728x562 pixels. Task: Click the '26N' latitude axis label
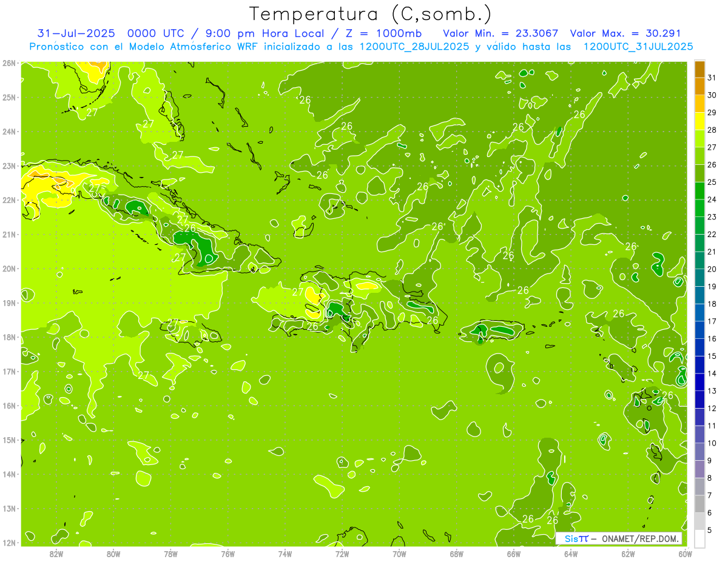[8, 62]
